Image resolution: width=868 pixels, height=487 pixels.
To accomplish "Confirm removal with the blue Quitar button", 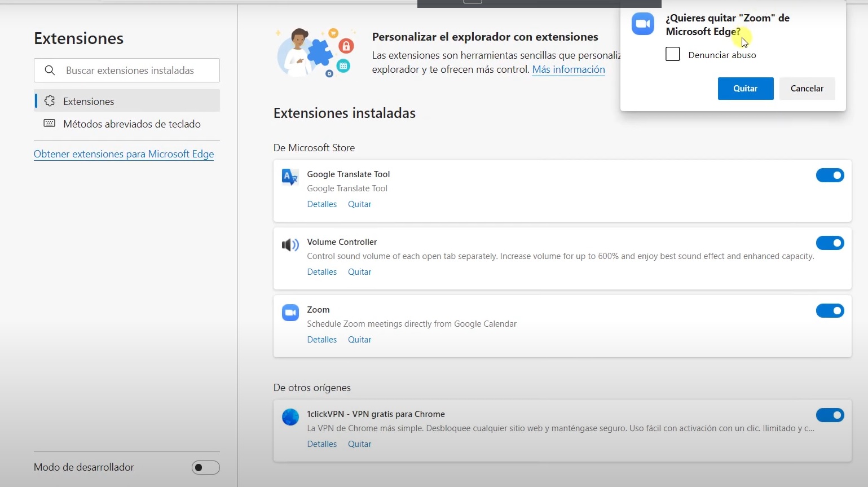I will 745,89.
